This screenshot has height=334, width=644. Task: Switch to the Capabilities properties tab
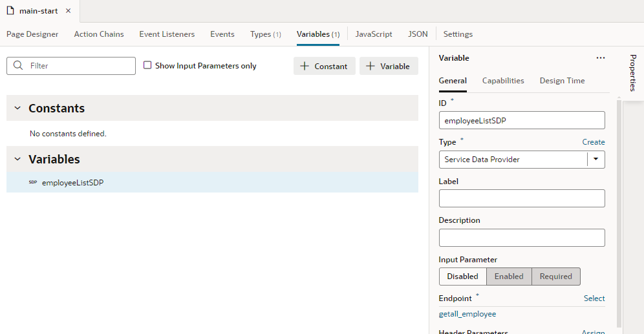[503, 81]
